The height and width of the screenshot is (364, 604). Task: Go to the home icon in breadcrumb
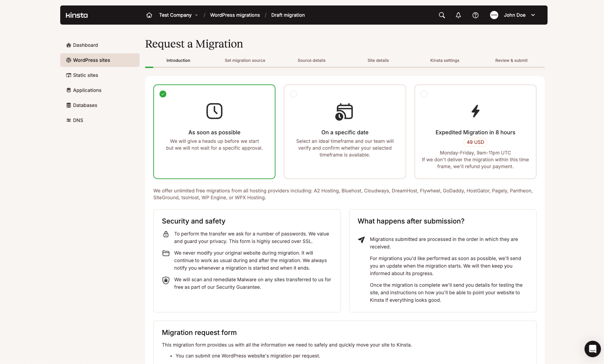click(x=149, y=15)
